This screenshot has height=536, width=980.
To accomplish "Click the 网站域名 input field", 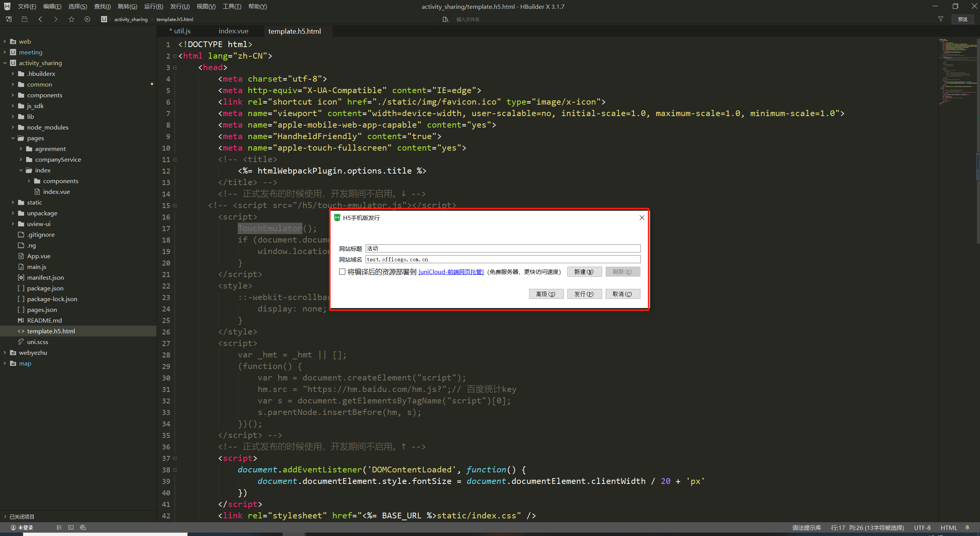I will (503, 259).
